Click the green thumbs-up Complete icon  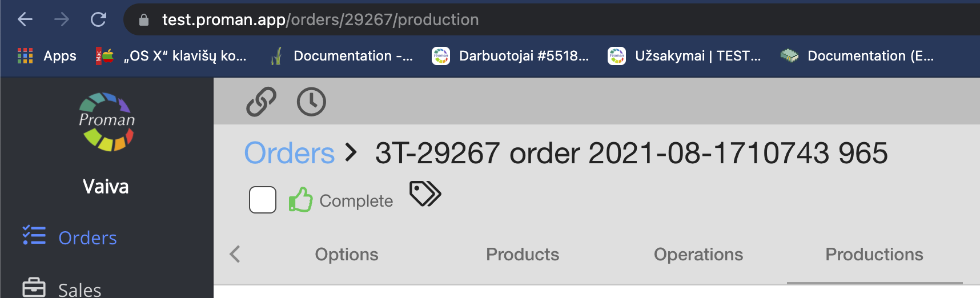(x=300, y=200)
